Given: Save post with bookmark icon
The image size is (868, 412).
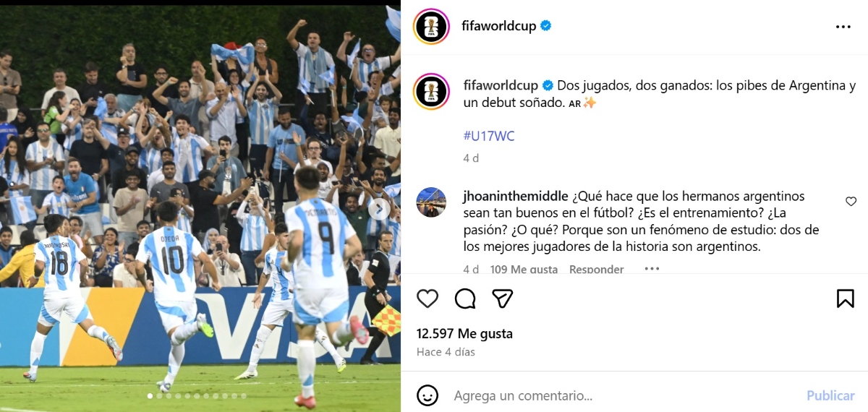Looking at the screenshot, I should click(x=846, y=299).
